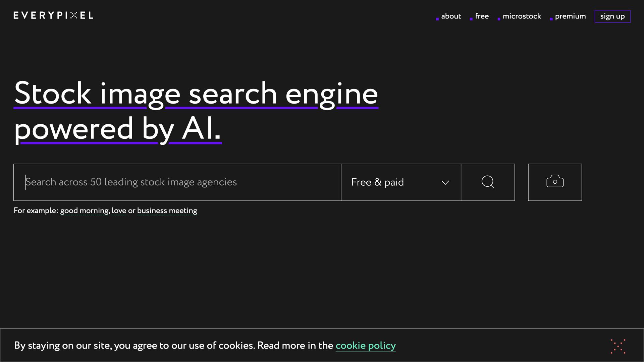Click the purple dot beside about
Screen dimensions: 644x362
(x=437, y=19)
